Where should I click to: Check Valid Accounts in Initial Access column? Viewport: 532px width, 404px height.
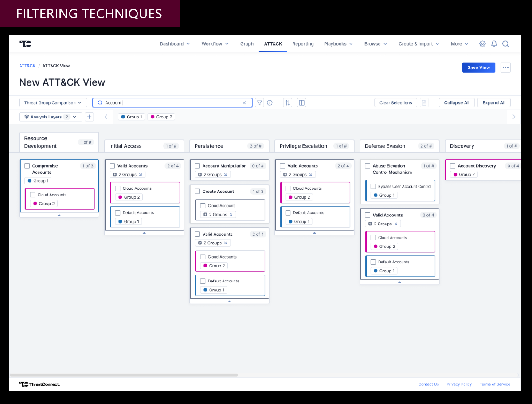[112, 166]
